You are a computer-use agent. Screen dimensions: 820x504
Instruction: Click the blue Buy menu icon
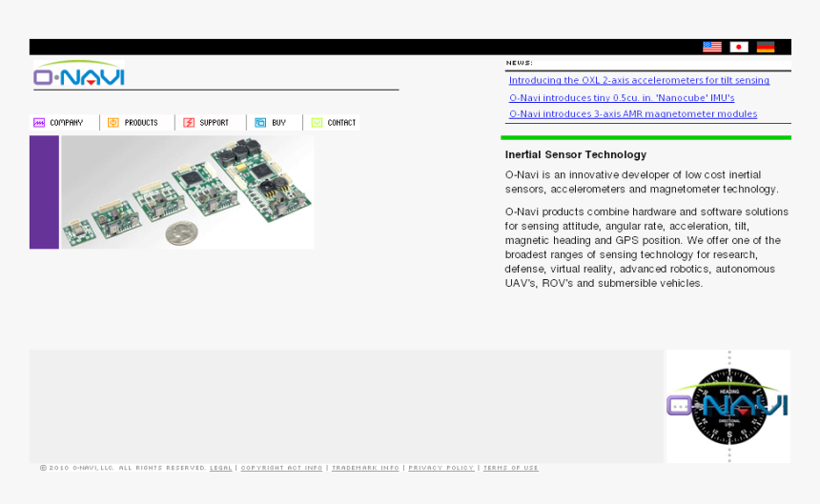pyautogui.click(x=260, y=123)
